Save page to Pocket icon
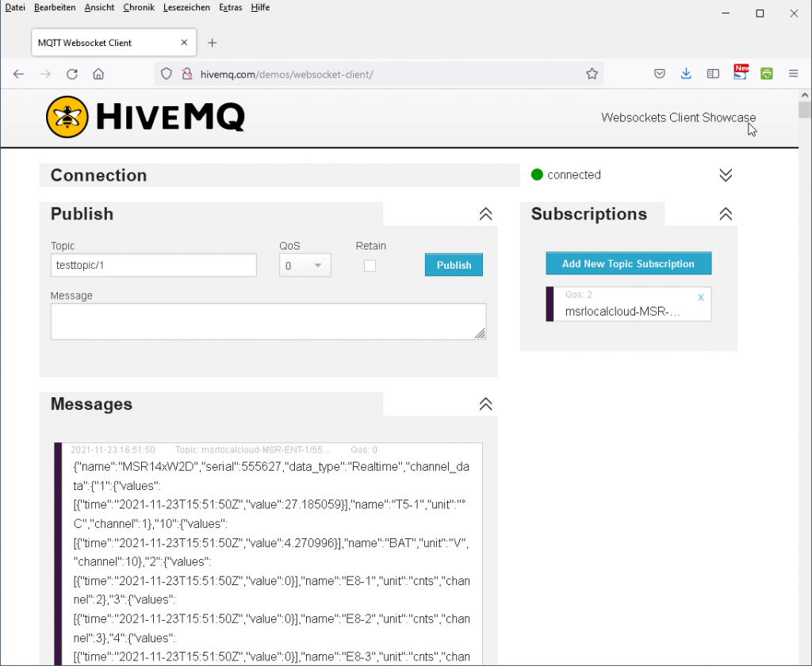Viewport: 812px width, 666px height. point(659,74)
